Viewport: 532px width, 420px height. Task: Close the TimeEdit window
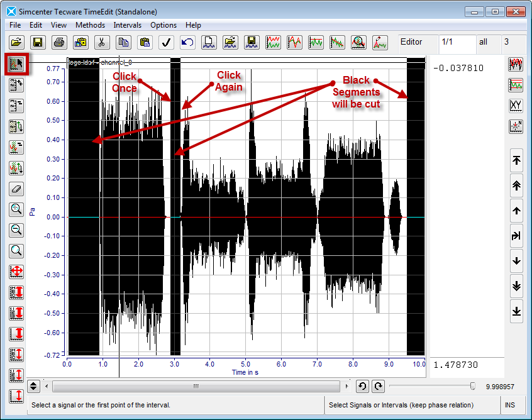516,12
